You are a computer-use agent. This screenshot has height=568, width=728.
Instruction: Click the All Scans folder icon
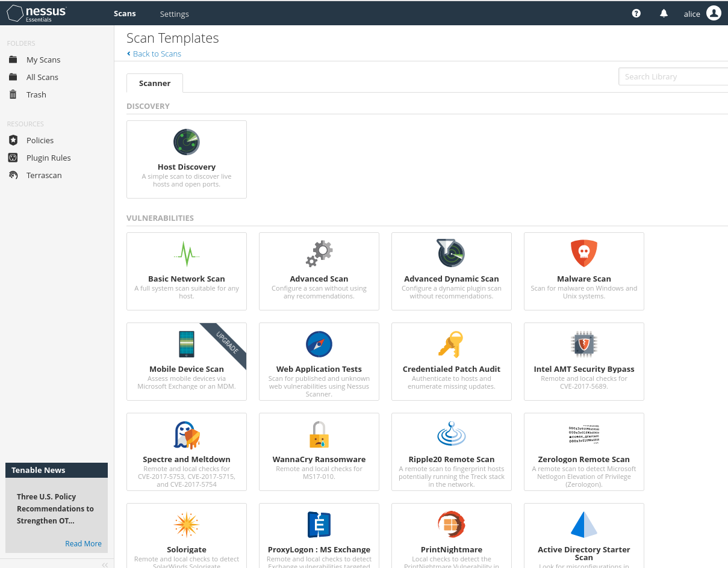point(13,77)
